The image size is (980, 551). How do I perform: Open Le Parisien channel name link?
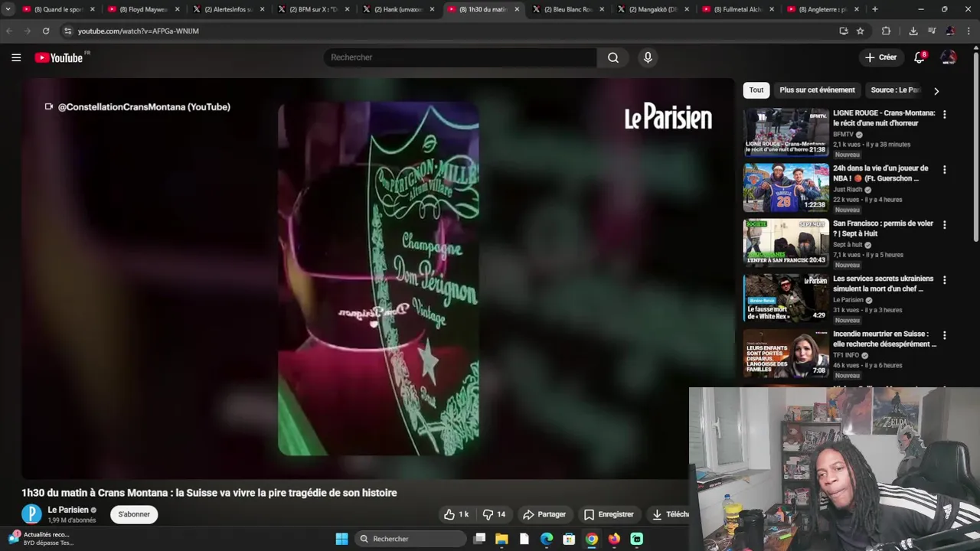tap(68, 510)
